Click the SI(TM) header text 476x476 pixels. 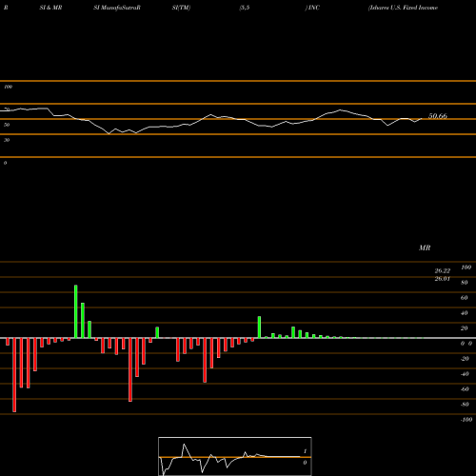tap(181, 8)
